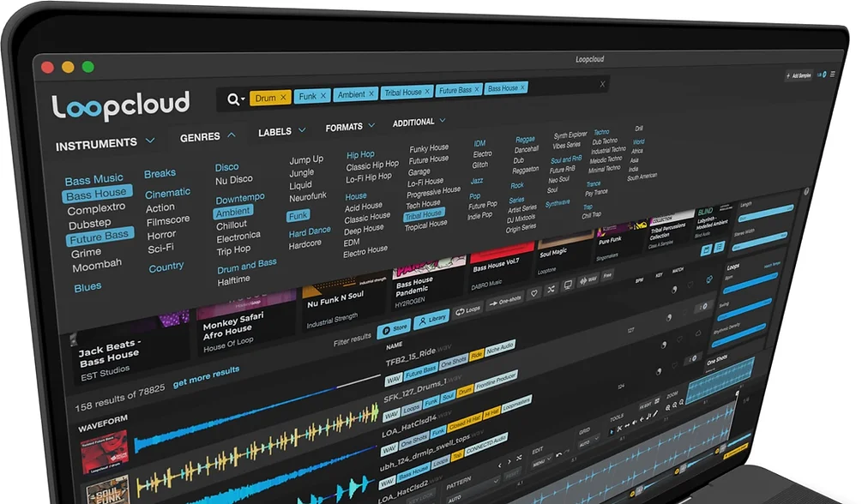
Task: Toggle the Loops filter button
Action: [x=467, y=310]
